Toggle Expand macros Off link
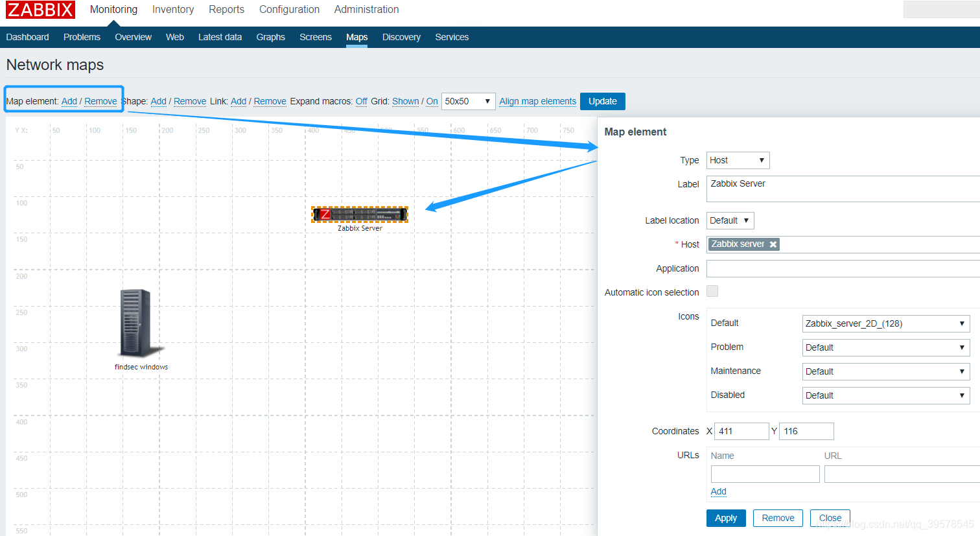 tap(361, 101)
